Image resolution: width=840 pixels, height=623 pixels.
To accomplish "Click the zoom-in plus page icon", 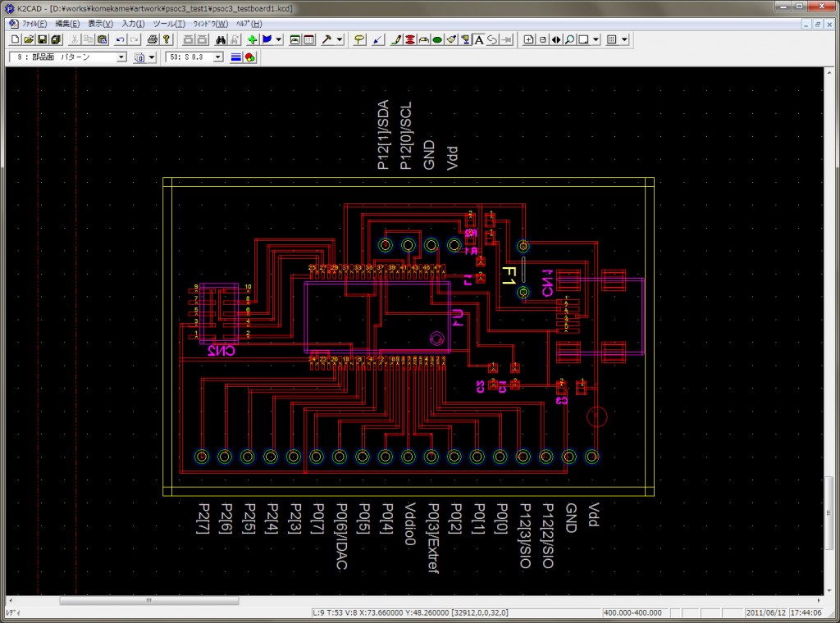I will click(x=528, y=39).
